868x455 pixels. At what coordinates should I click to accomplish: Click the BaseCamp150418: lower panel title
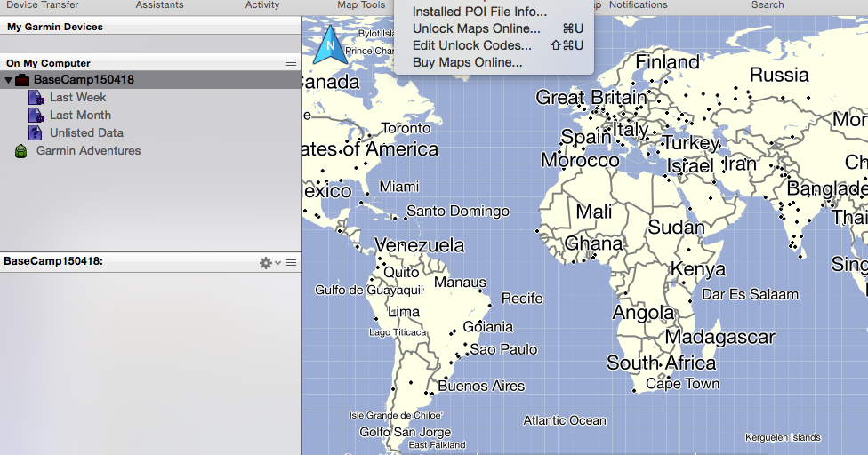(x=53, y=261)
